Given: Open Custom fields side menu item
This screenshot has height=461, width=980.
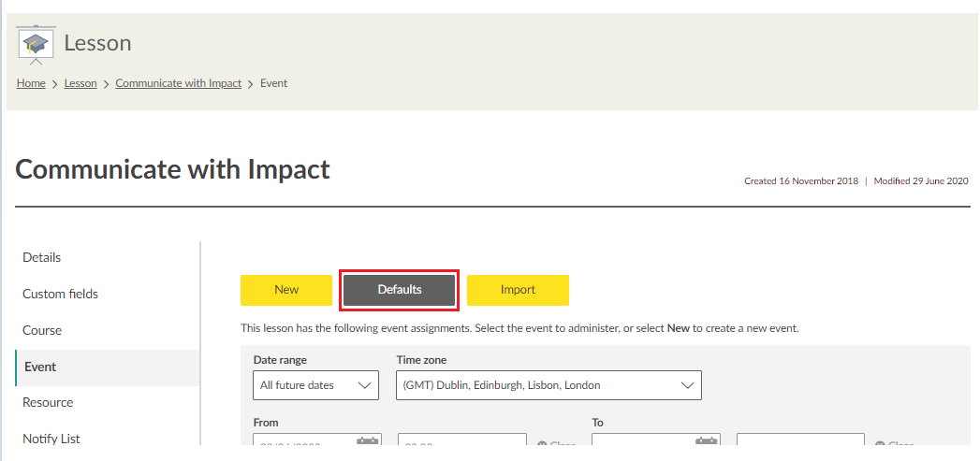Looking at the screenshot, I should click(x=60, y=294).
